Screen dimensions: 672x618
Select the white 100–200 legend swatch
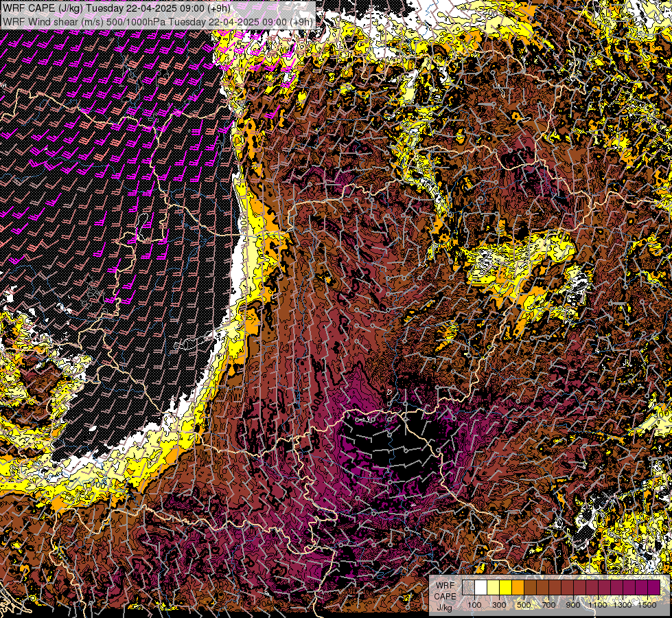481,588
